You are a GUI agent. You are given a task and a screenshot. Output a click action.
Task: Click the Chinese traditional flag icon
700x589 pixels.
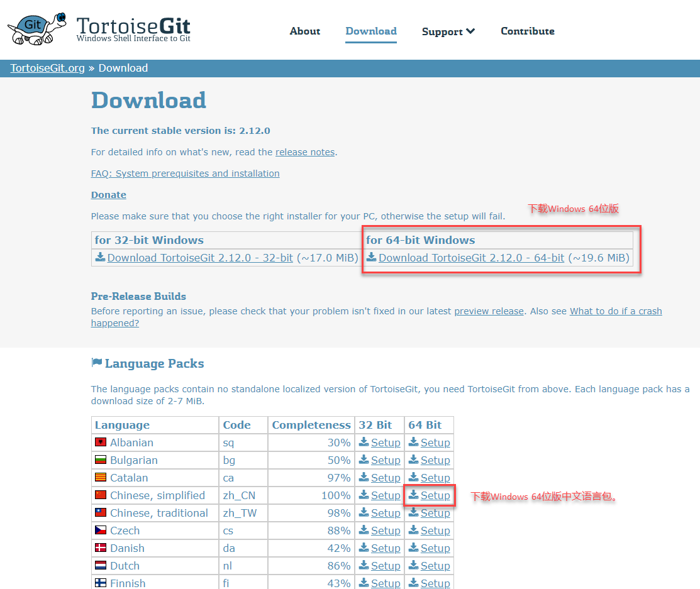pyautogui.click(x=101, y=512)
